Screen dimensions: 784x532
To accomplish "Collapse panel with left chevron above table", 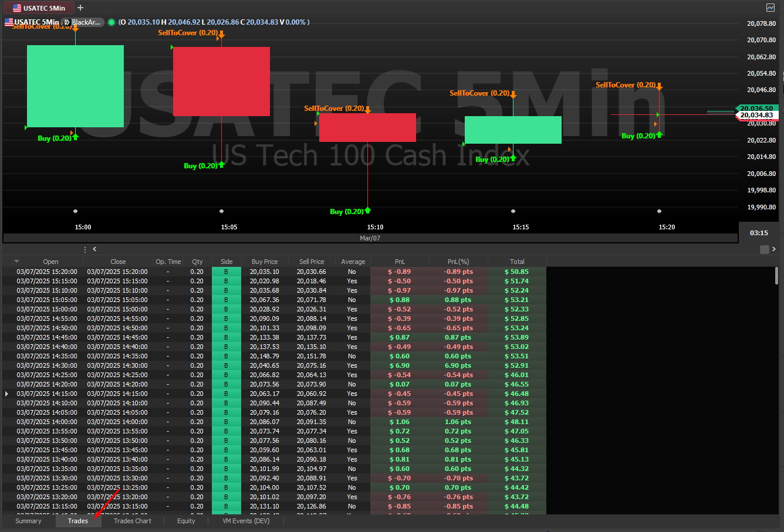I will point(95,249).
